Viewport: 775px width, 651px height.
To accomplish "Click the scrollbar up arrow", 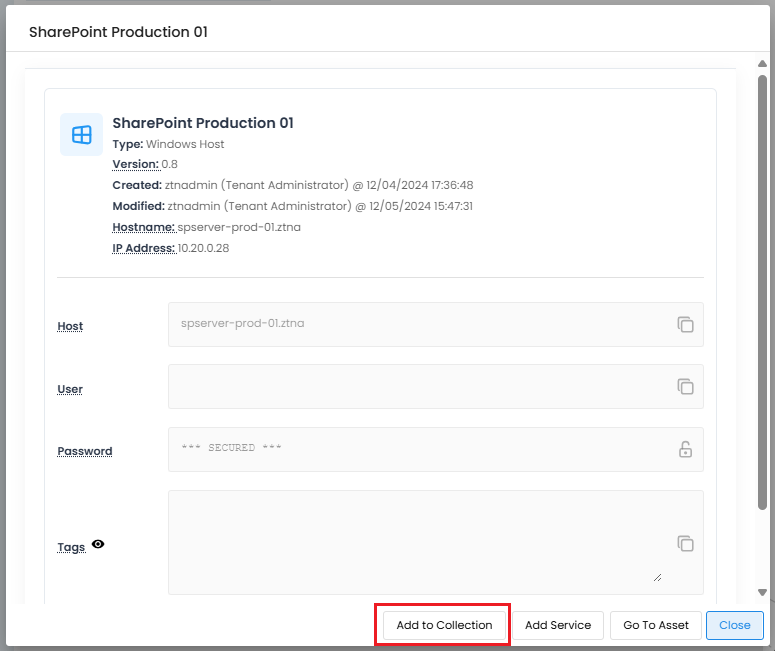I will coord(762,65).
